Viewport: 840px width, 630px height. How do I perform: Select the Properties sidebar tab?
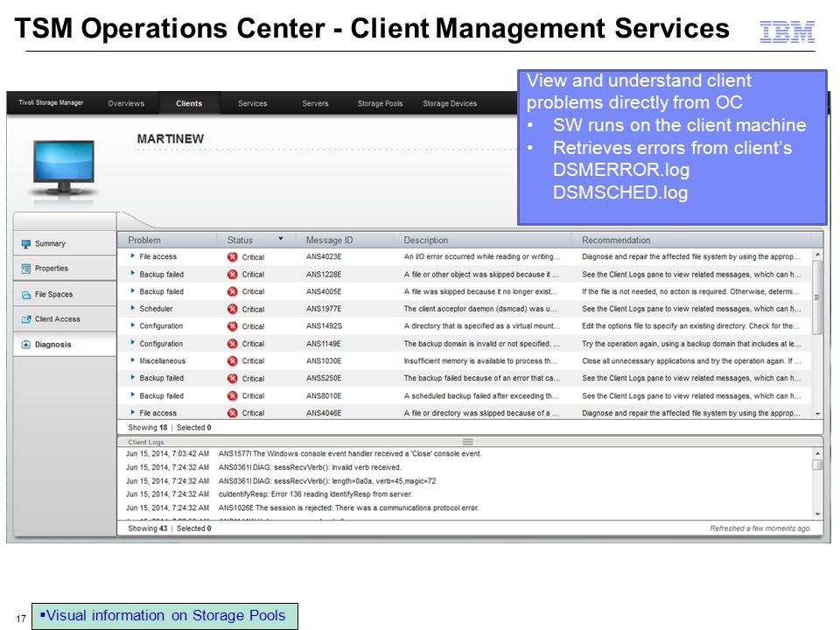[65, 269]
